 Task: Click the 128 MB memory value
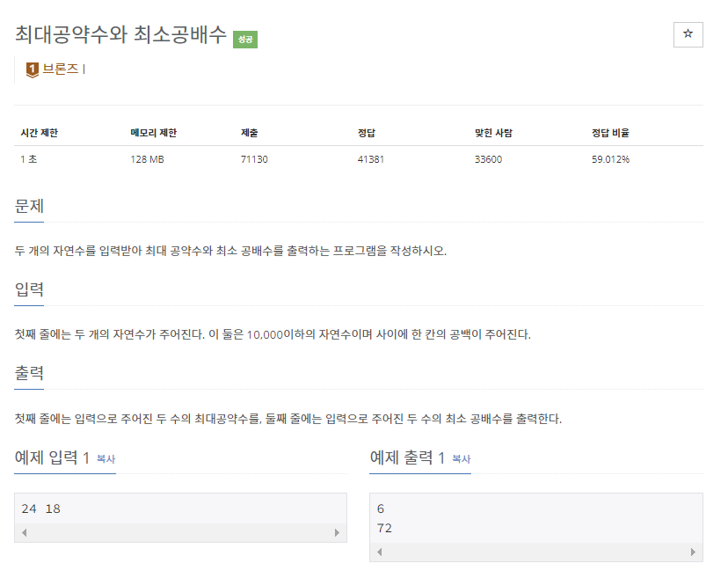point(147,159)
